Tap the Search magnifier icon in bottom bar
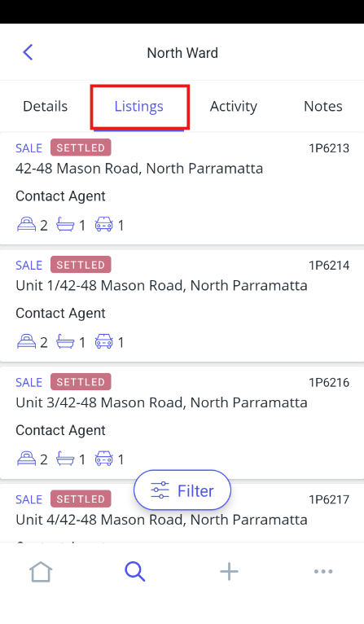The width and height of the screenshot is (364, 624). point(135,572)
